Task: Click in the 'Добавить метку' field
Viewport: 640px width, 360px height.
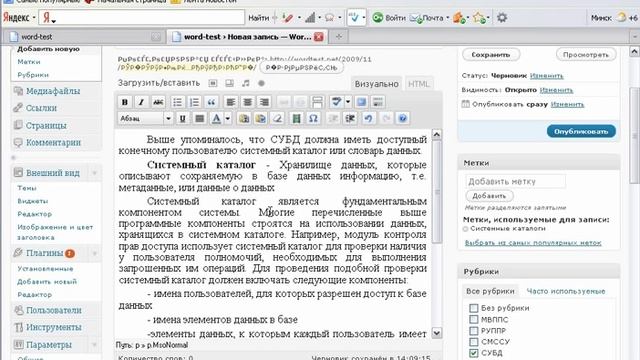Action: coord(516,181)
